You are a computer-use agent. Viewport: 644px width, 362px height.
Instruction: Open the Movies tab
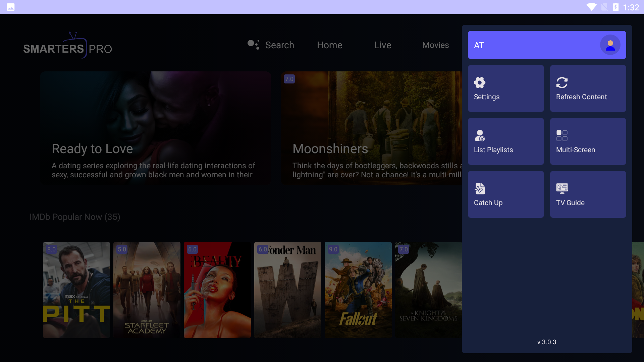click(435, 45)
